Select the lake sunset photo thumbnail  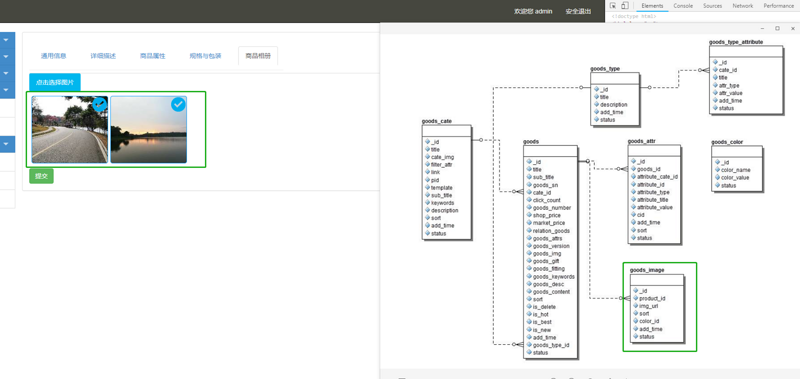(148, 130)
